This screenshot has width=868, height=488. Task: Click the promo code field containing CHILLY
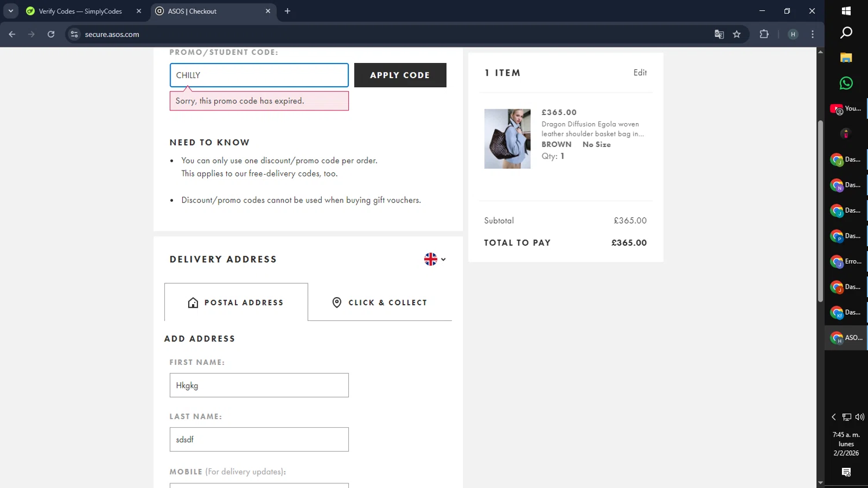pos(259,75)
